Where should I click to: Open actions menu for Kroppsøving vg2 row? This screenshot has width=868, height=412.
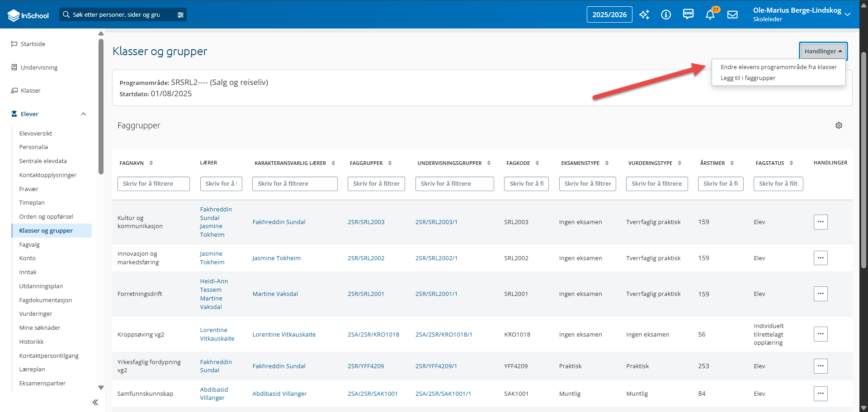pyautogui.click(x=821, y=334)
